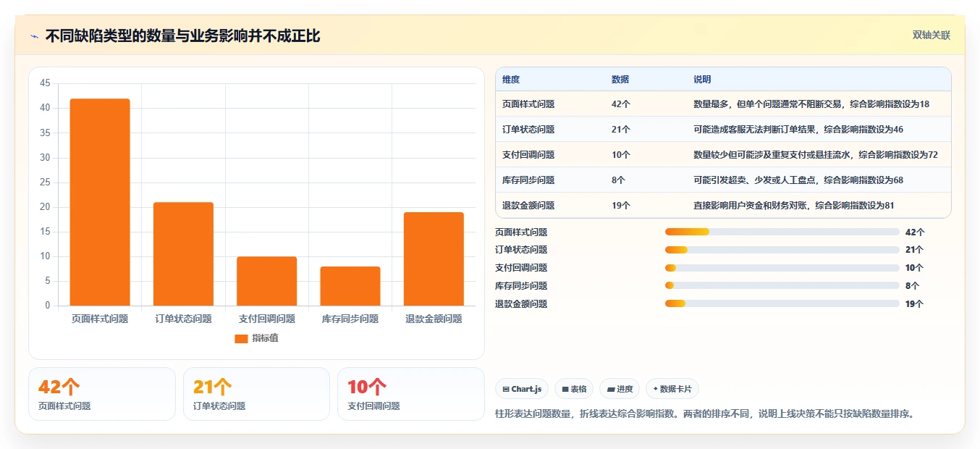Click the Chart.js tag chip
The height and width of the screenshot is (449, 980).
click(x=522, y=389)
